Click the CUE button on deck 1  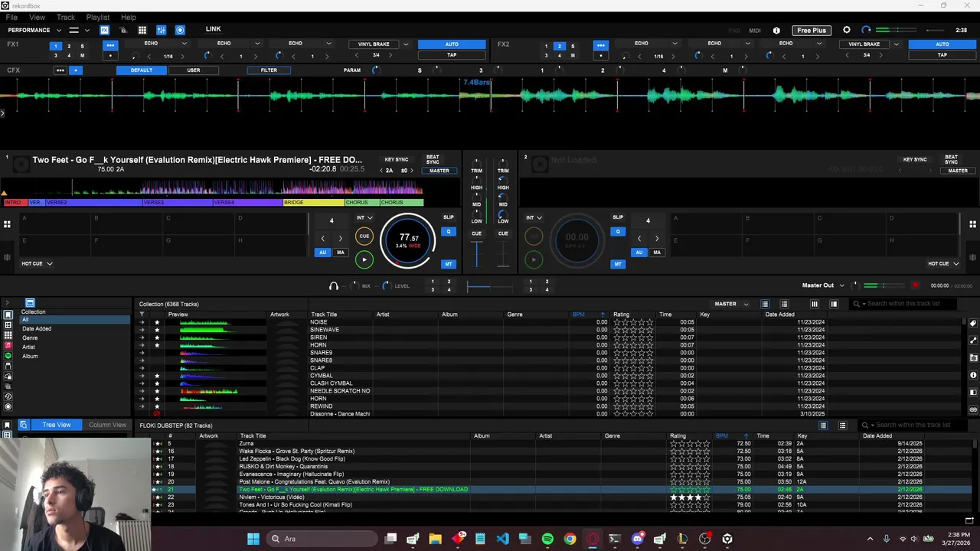click(x=364, y=236)
